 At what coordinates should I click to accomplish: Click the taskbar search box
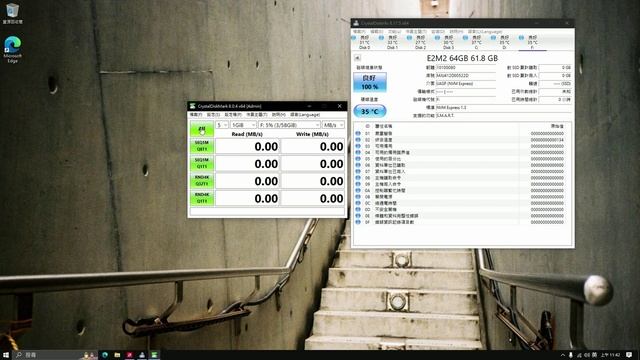click(x=55, y=355)
